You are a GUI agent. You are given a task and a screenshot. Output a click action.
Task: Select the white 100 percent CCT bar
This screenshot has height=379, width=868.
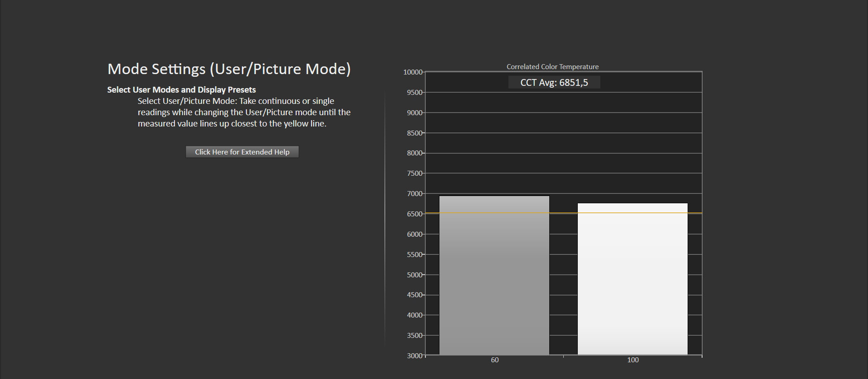coord(632,279)
